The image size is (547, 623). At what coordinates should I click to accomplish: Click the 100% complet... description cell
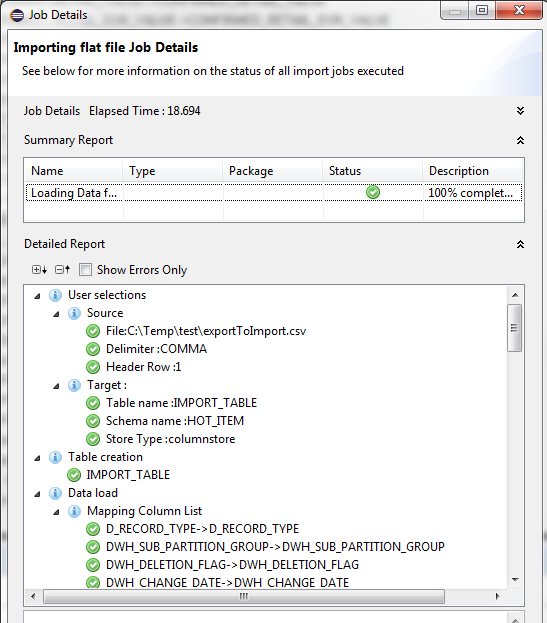tap(473, 193)
